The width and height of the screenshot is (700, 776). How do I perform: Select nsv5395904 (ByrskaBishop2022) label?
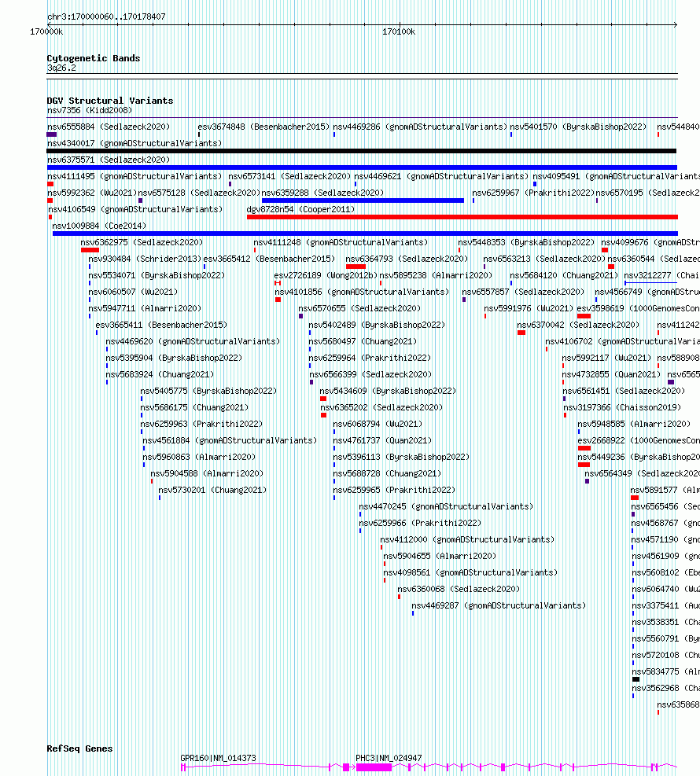coord(174,358)
